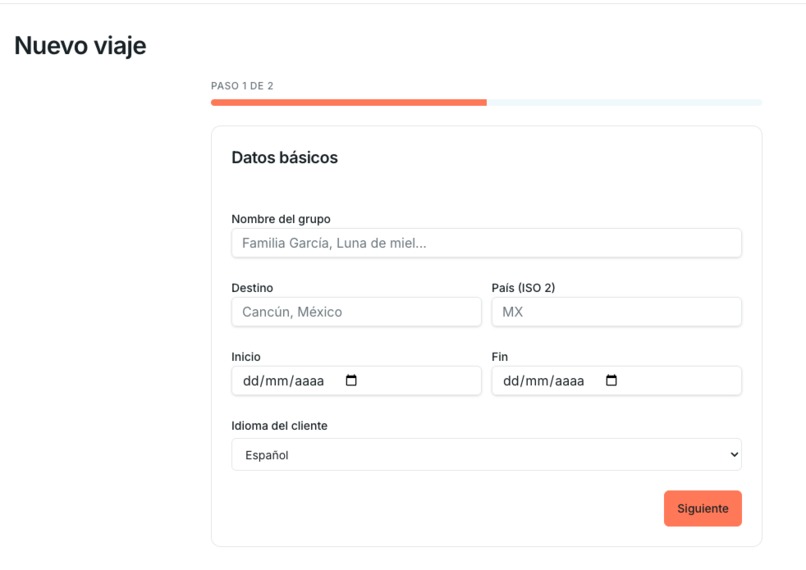Click the 'Nuevo viaje' page heading
The width and height of the screenshot is (806, 570).
(80, 46)
